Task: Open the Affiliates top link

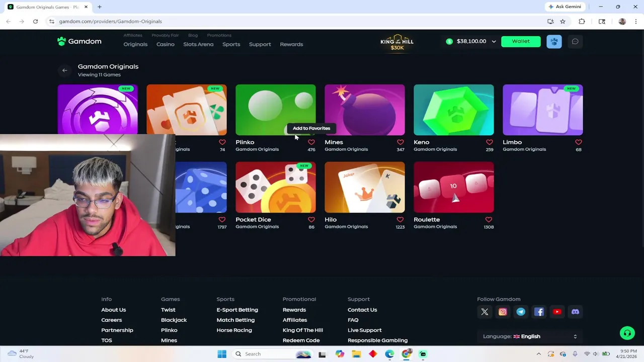Action: pos(133,35)
